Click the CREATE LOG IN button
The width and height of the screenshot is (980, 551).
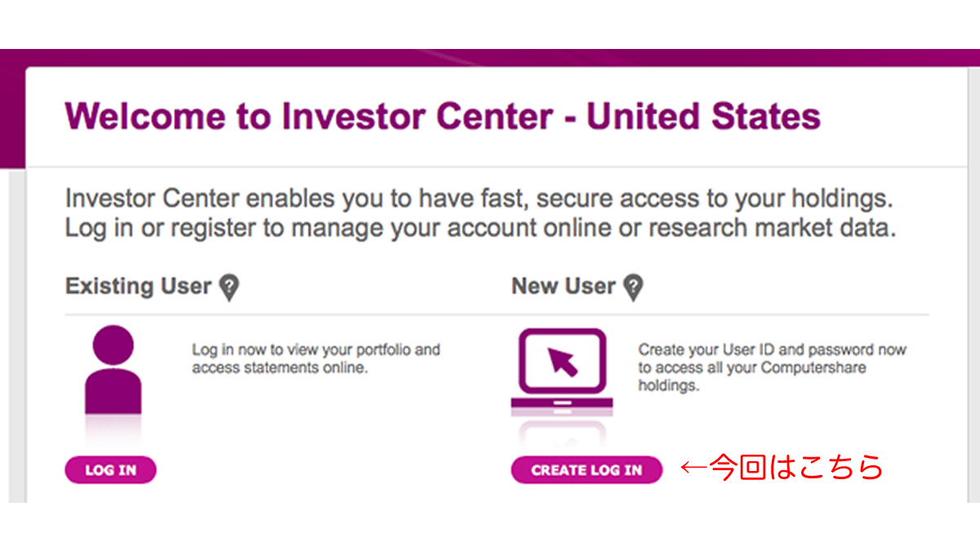[x=586, y=470]
